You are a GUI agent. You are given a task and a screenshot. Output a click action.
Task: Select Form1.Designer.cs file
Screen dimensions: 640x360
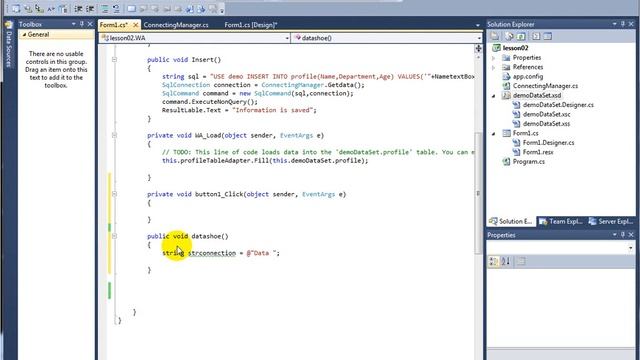pyautogui.click(x=549, y=142)
